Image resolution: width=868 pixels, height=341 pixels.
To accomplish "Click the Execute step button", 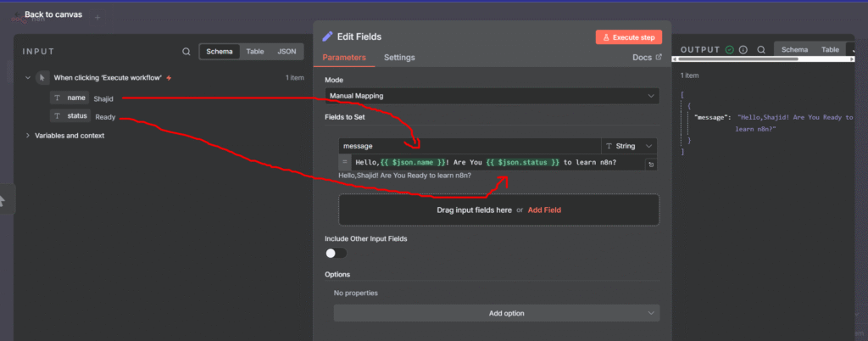I will pyautogui.click(x=628, y=37).
